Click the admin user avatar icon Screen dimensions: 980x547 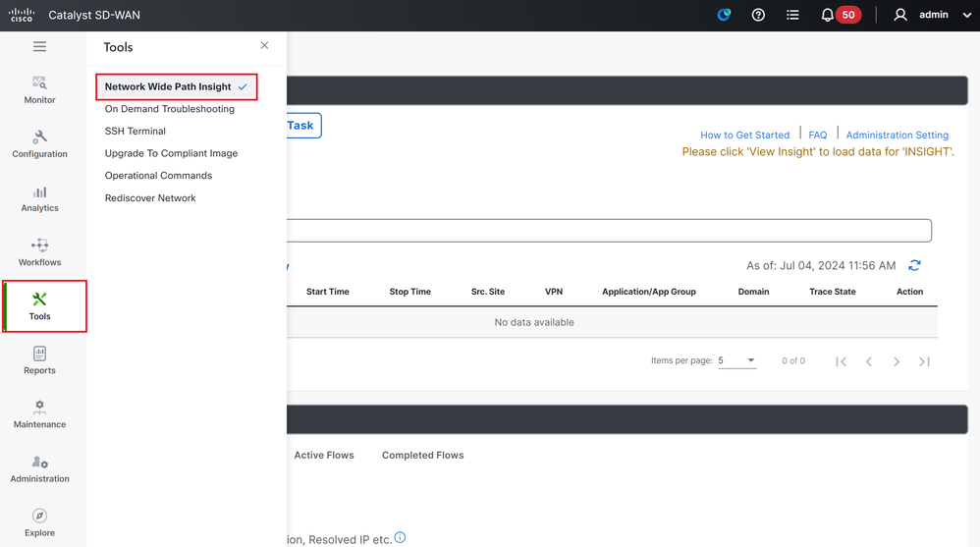click(x=900, y=15)
